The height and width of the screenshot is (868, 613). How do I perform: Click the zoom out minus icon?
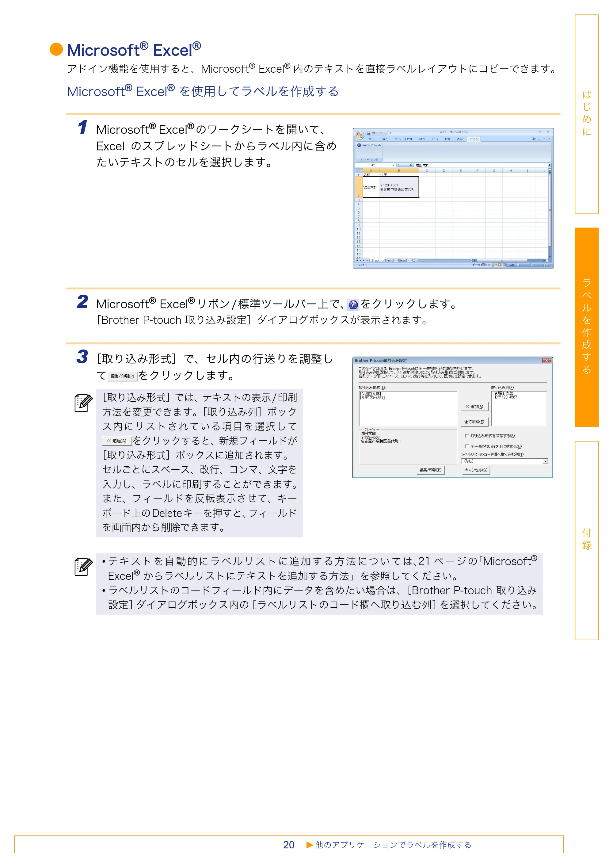518,265
